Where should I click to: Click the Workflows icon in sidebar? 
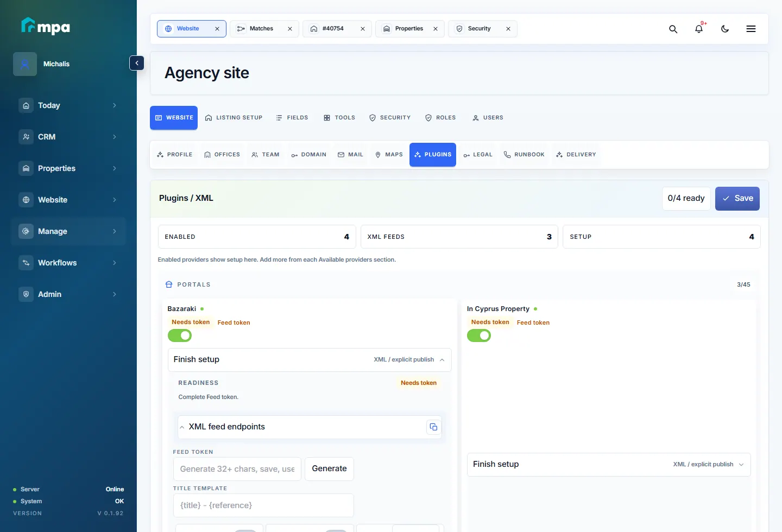26,263
